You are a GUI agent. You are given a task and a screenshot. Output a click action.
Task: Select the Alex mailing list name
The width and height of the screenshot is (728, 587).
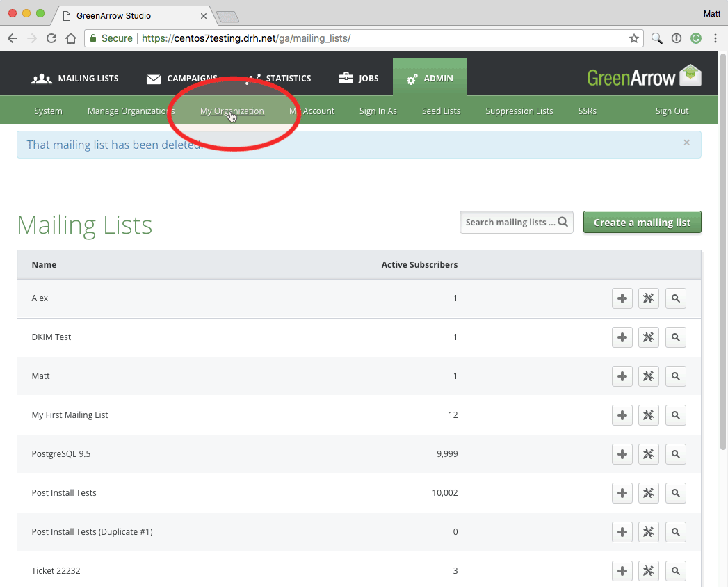pyautogui.click(x=40, y=298)
